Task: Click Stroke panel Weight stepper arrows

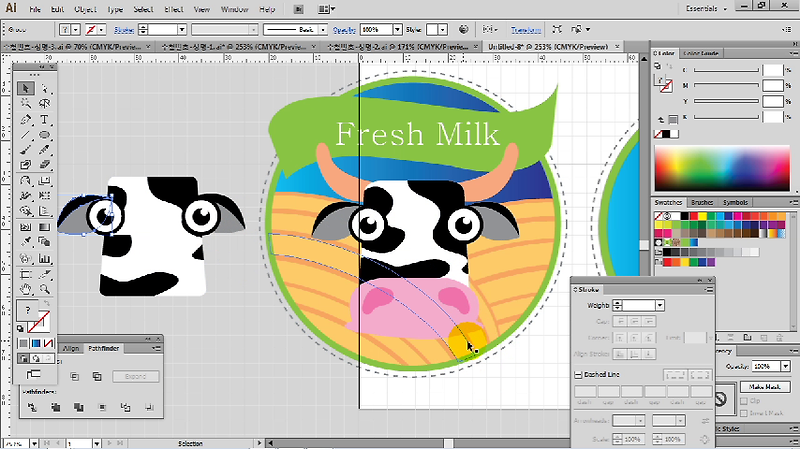Action: [617, 306]
